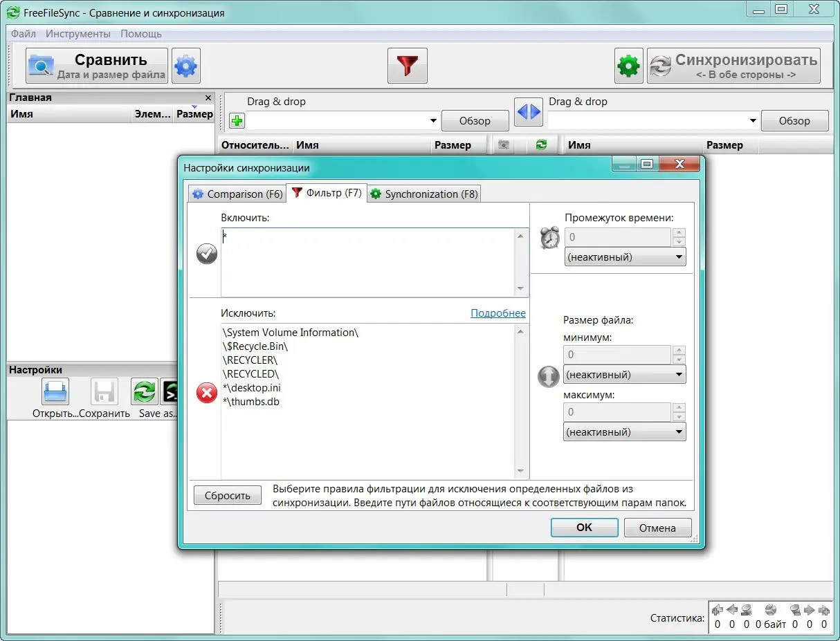Click the Сравнить compare button
840x641 pixels.
point(97,66)
